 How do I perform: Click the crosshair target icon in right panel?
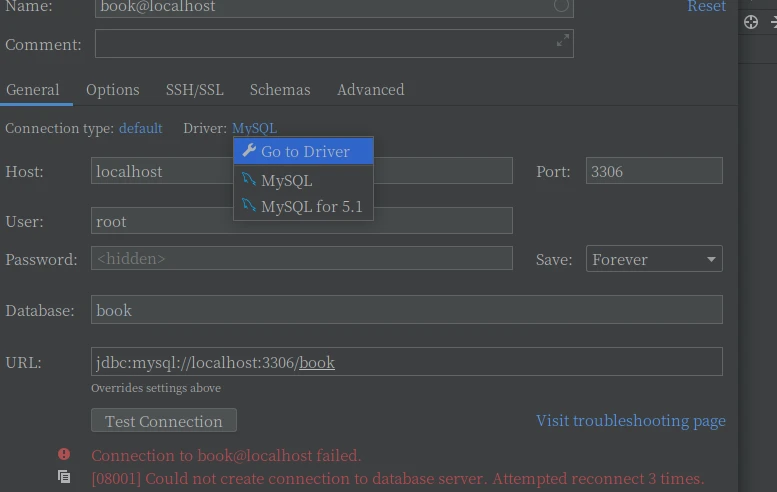[x=751, y=22]
